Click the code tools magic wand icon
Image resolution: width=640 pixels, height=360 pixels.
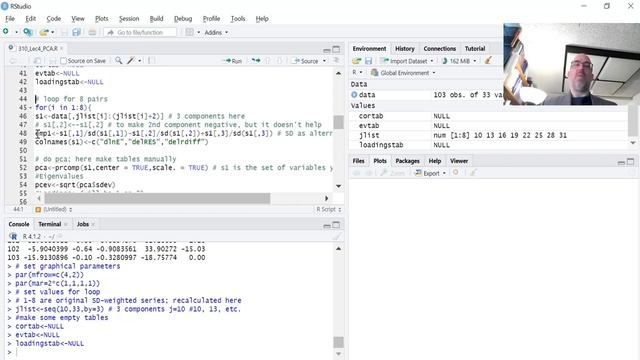pos(131,60)
